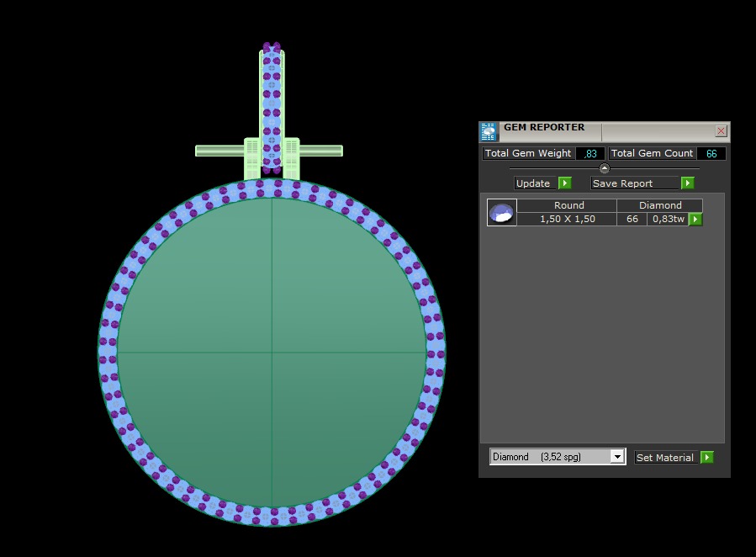Select the vertical gem-set bail of the pendant
The width and height of the screenshot is (756, 557).
[x=272, y=109]
